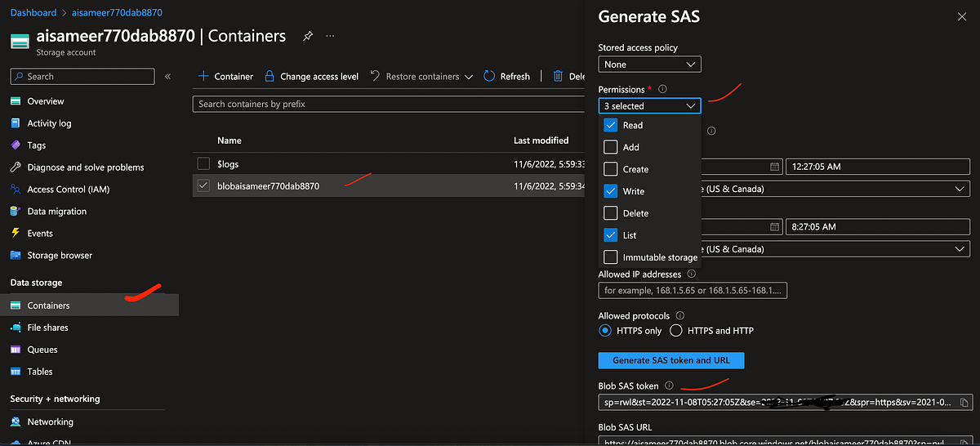Click the pin icon next to Containers title
This screenshot has height=446, width=980.
tap(308, 37)
